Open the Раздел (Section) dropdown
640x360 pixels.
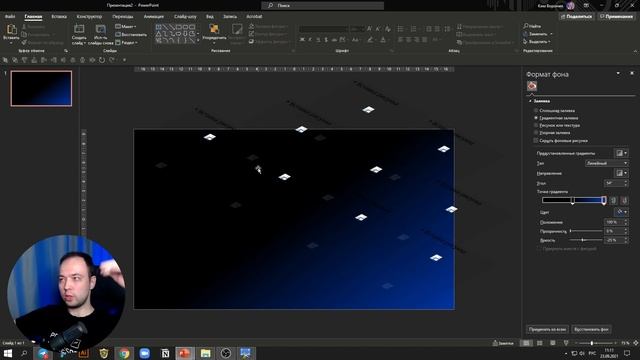click(126, 42)
